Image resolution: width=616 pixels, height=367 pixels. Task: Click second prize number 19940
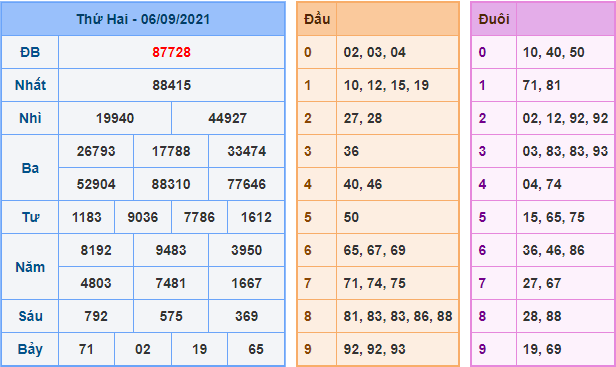tap(115, 118)
